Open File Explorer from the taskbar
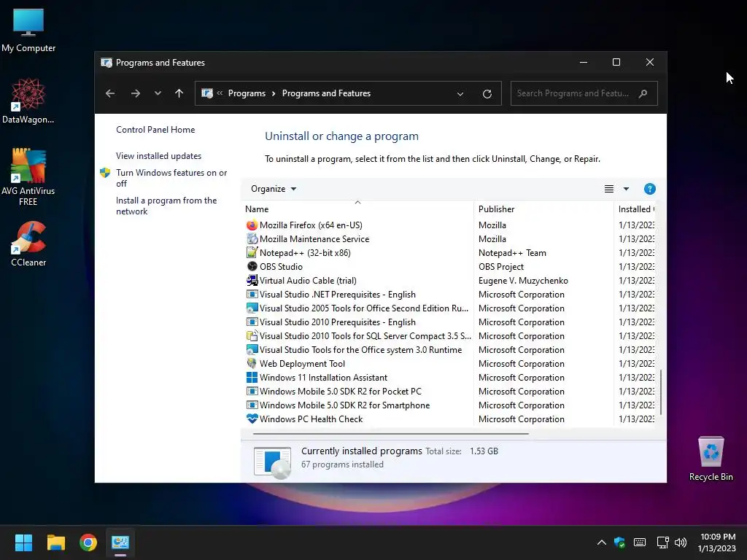 click(x=55, y=542)
